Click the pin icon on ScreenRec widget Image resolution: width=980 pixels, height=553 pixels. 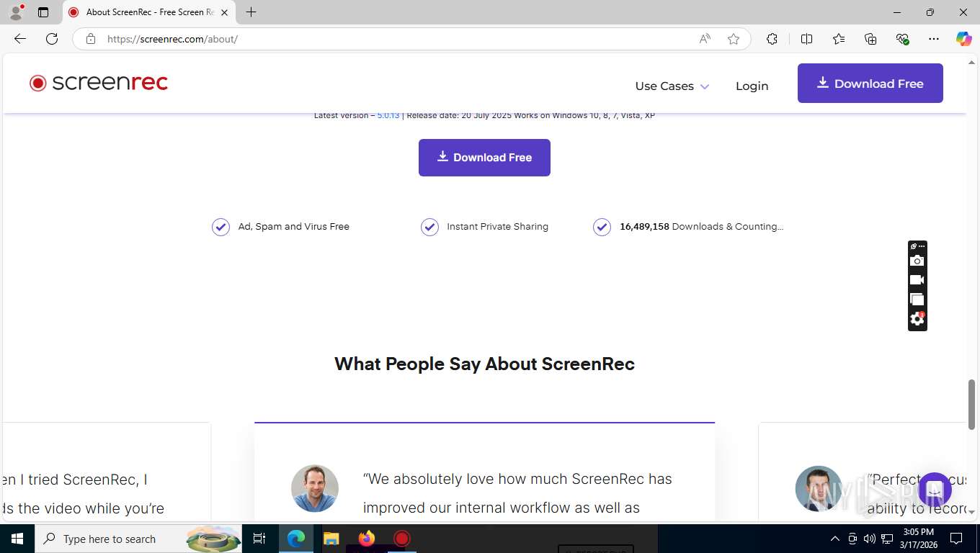coord(913,246)
